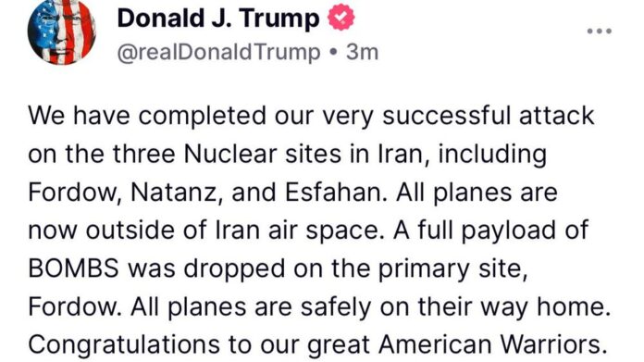Screen dimensions: 644x362
Task: Click the word 'Fordow,' after 'including'
Action: 74,193
